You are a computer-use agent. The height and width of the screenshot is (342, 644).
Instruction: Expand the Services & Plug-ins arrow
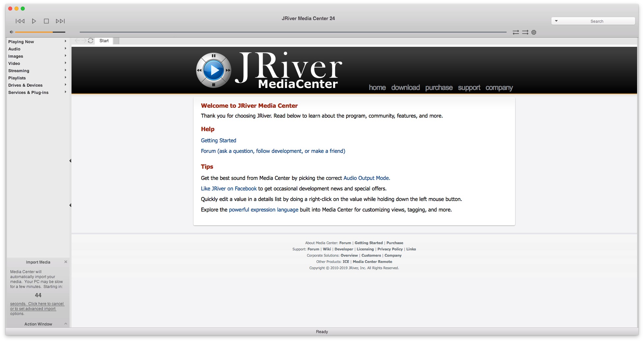click(66, 92)
